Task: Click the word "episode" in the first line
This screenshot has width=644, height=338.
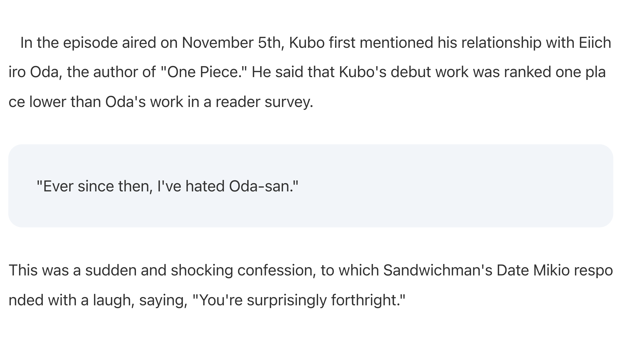Action: point(90,43)
